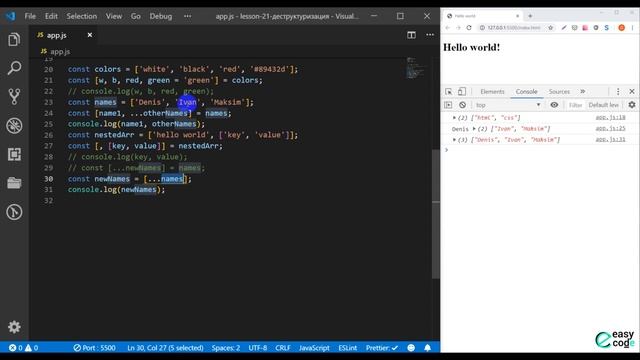The height and width of the screenshot is (360, 640).
Task: Toggle the live expression eye icon
Action: 554,105
